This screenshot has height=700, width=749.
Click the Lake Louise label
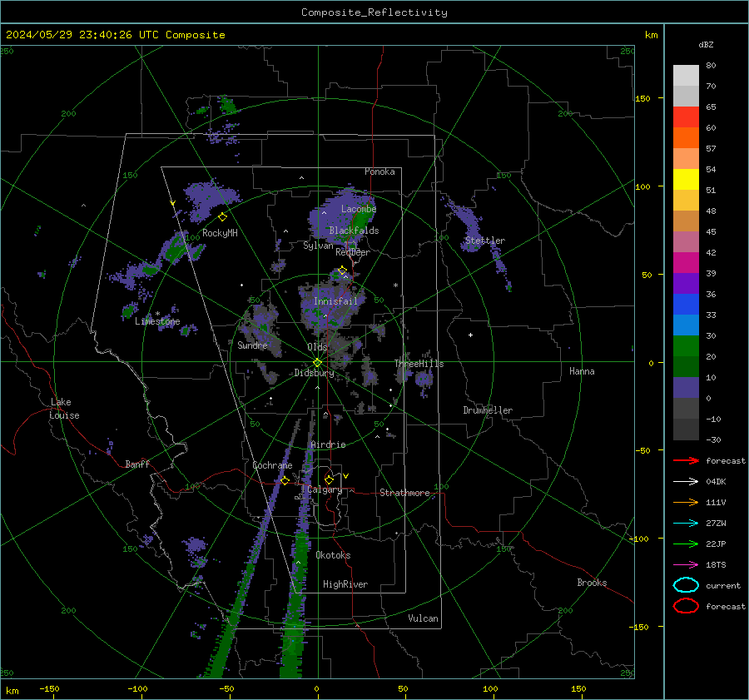click(x=64, y=409)
